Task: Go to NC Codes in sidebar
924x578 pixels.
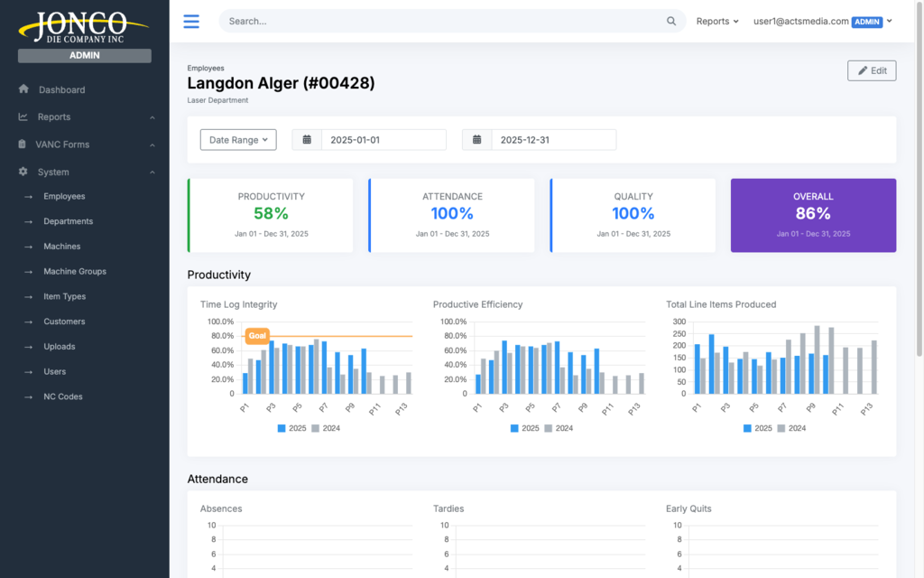Action: pos(63,396)
